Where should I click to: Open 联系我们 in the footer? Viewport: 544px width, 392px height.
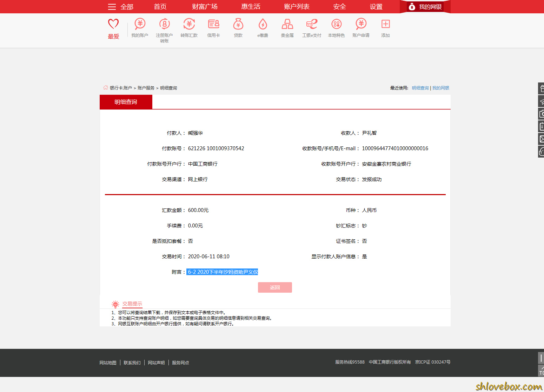point(132,363)
